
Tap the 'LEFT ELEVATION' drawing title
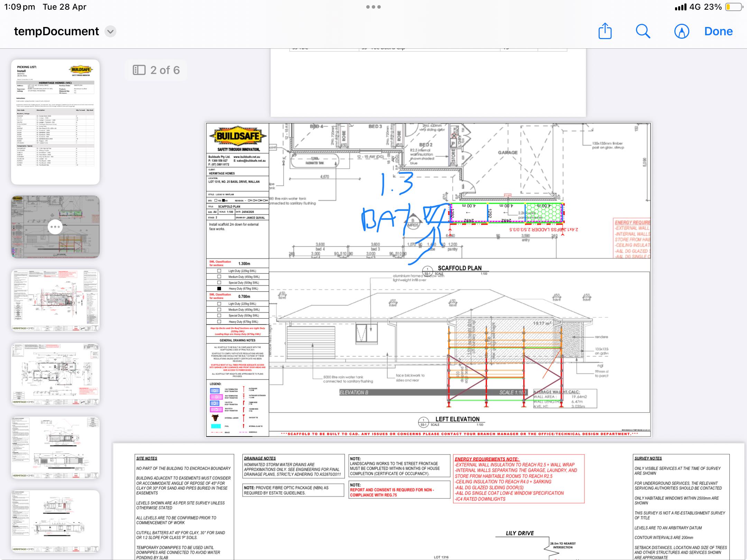coord(457,419)
